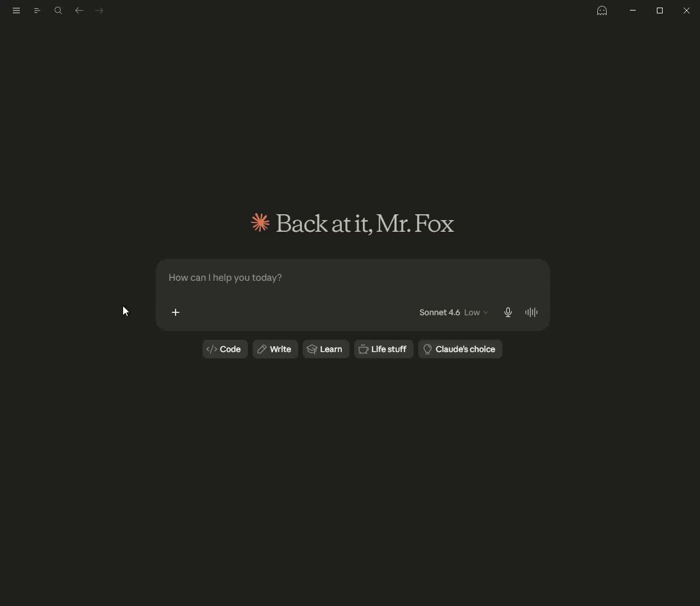
Task: Start dictation with the microphone icon
Action: click(x=508, y=312)
